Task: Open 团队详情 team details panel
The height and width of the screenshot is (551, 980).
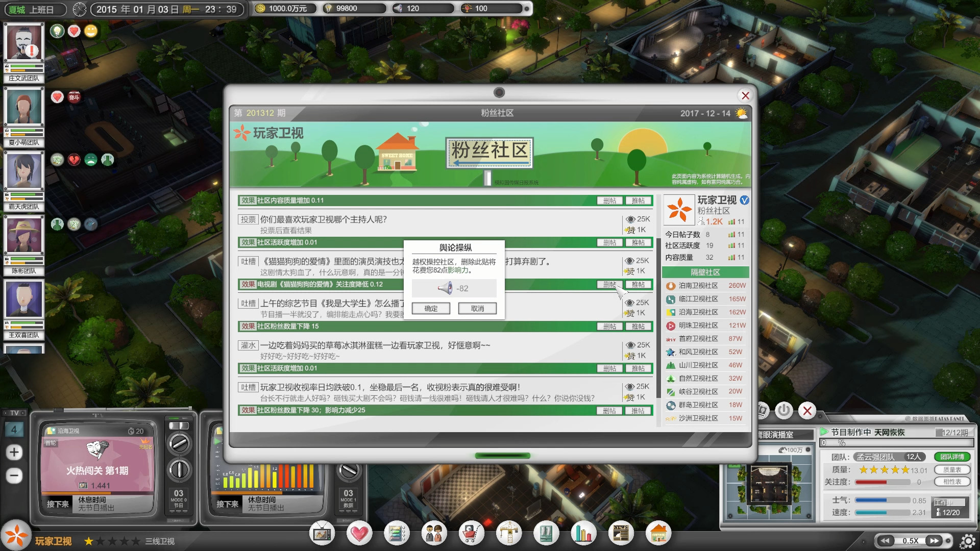Action: click(x=952, y=457)
